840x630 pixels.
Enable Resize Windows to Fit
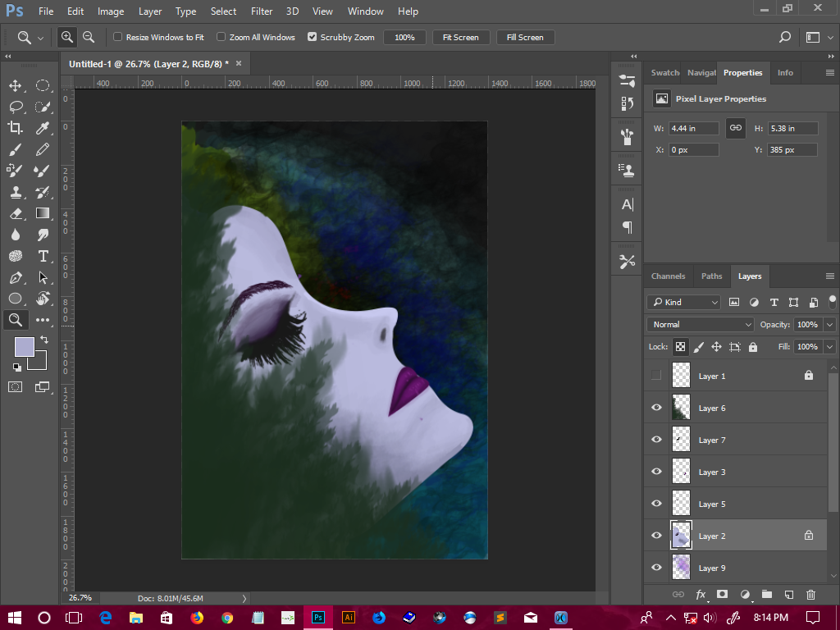[118, 37]
